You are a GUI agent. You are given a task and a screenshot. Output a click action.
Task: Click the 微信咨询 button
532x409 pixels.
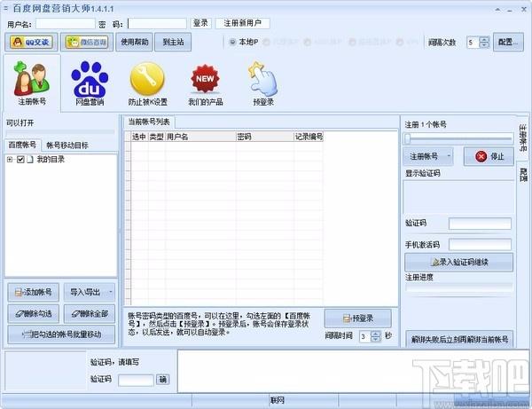coord(87,42)
